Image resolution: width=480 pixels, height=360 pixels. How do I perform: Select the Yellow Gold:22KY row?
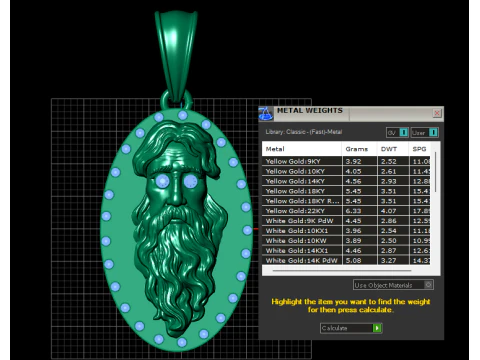pyautogui.click(x=346, y=211)
